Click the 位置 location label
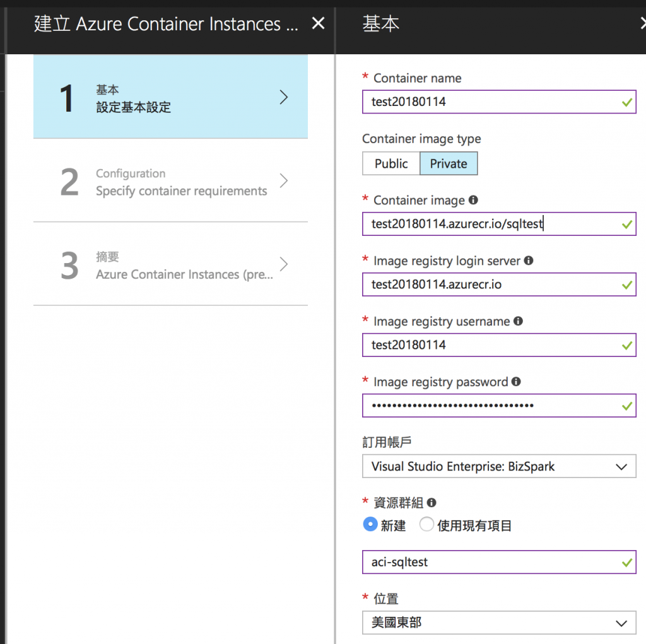Viewport: 646px width, 644px height. tap(386, 599)
